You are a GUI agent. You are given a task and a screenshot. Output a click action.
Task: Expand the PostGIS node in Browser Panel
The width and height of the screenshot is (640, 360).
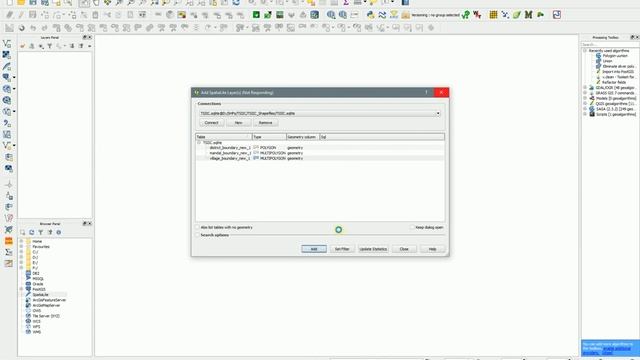[x=21, y=289]
